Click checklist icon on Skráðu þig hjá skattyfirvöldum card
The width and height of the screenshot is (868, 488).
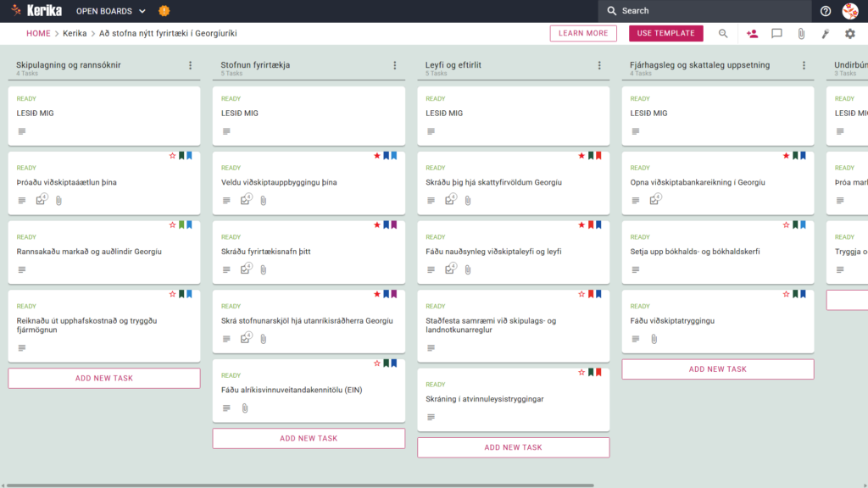point(451,200)
